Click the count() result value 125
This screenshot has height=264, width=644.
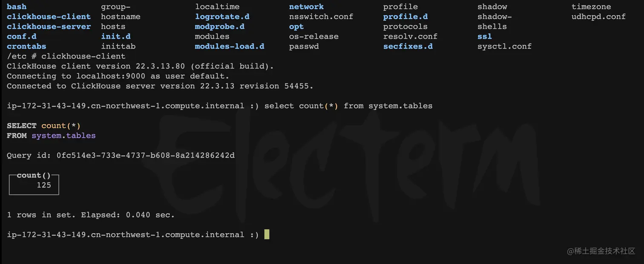click(44, 185)
